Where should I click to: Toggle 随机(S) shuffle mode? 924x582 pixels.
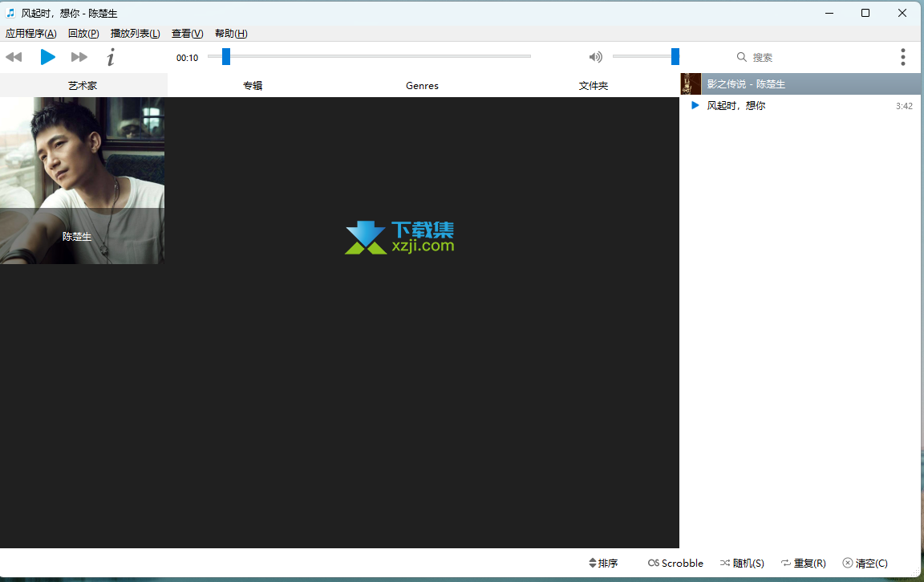pos(742,563)
